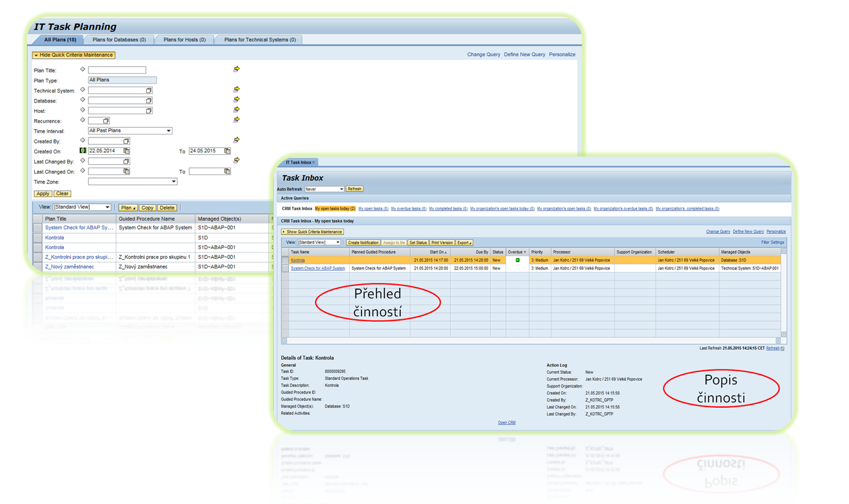Viewport: 849px width, 504px height.
Task: Switch to Plans for Databases tab
Action: pos(119,40)
